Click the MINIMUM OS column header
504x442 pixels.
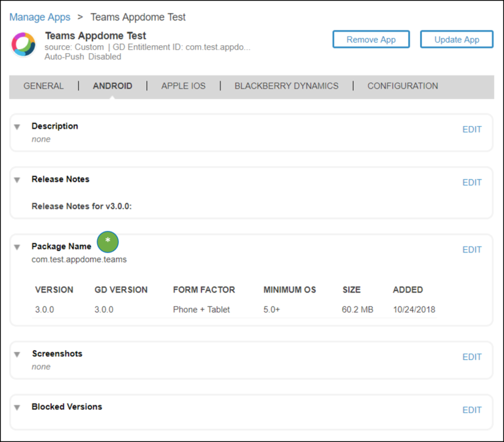tap(289, 290)
